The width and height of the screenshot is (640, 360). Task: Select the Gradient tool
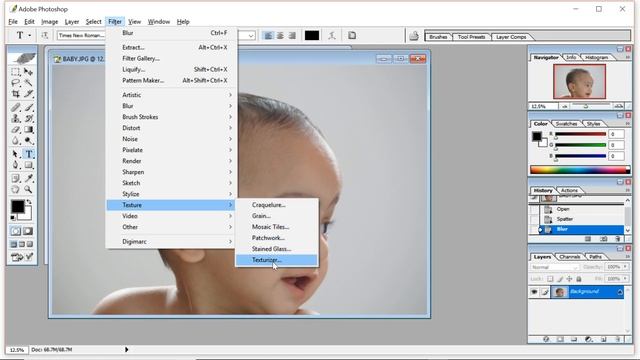[x=28, y=130]
